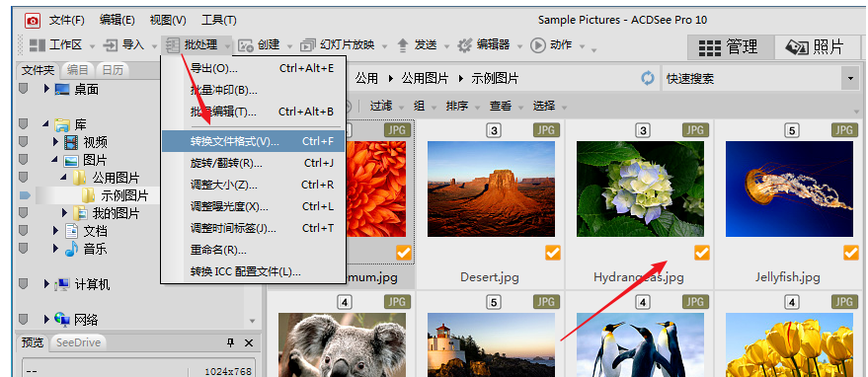Screen dimensions: 868x377
Task: Select 计算机 in folder tree
Action: 93,284
